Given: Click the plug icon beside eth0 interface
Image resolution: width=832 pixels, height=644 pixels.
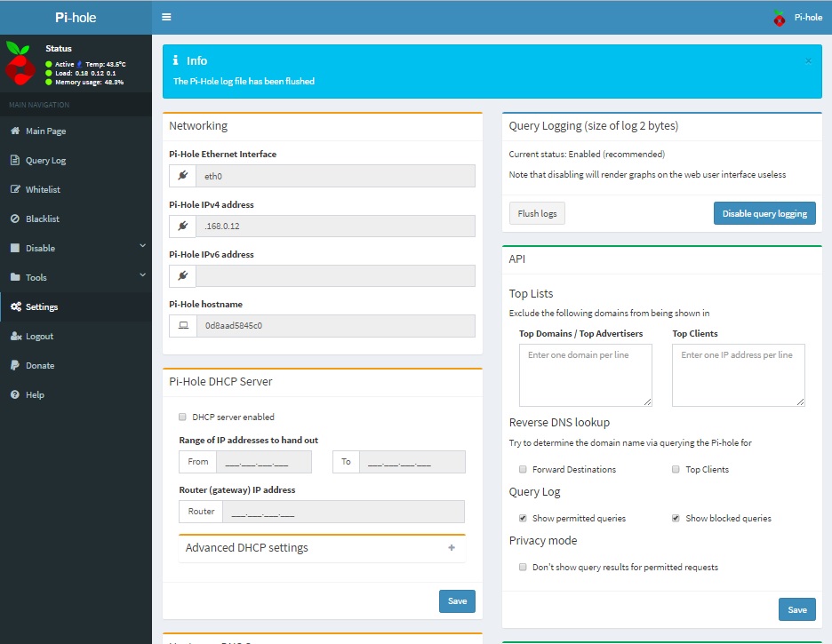Looking at the screenshot, I should [183, 176].
